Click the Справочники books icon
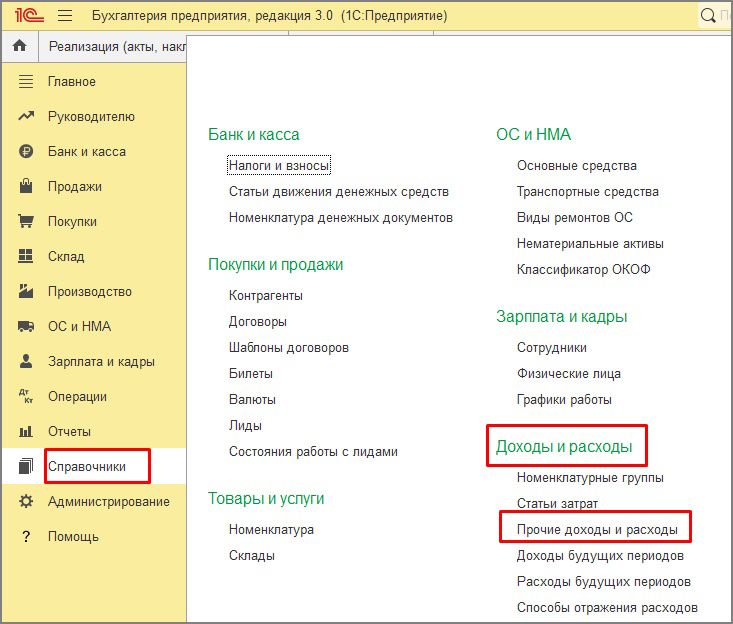Screen dimensions: 733x624 [x=26, y=466]
